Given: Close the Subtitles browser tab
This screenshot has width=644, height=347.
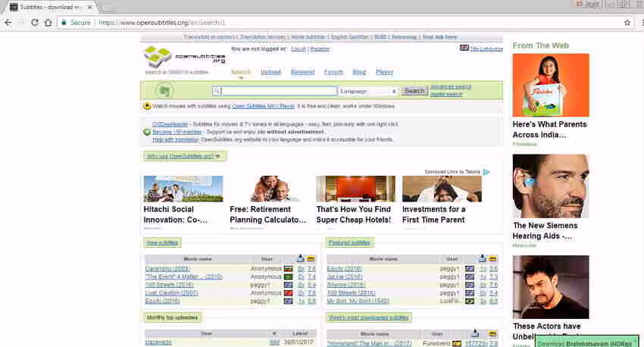Looking at the screenshot, I should [89, 7].
